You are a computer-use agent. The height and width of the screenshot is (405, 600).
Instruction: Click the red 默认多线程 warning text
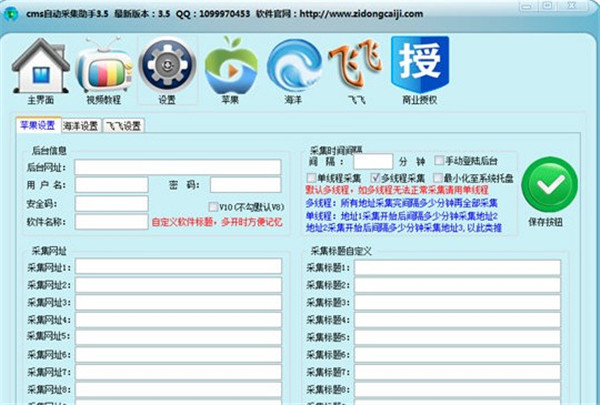pyautogui.click(x=397, y=190)
